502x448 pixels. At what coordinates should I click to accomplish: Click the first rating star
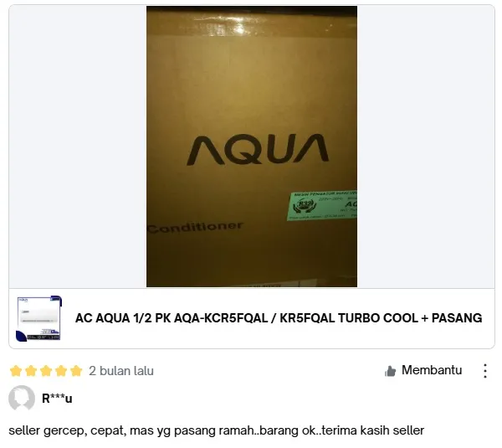16,371
